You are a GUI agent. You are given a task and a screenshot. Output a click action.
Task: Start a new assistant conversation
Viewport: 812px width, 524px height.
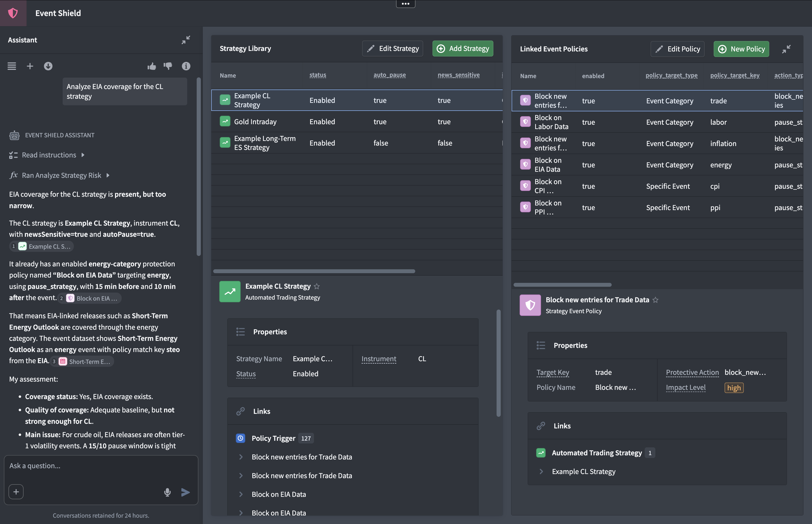click(x=30, y=66)
